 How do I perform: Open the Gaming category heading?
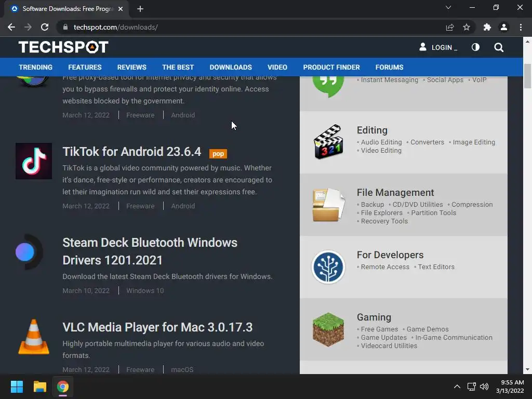374,317
